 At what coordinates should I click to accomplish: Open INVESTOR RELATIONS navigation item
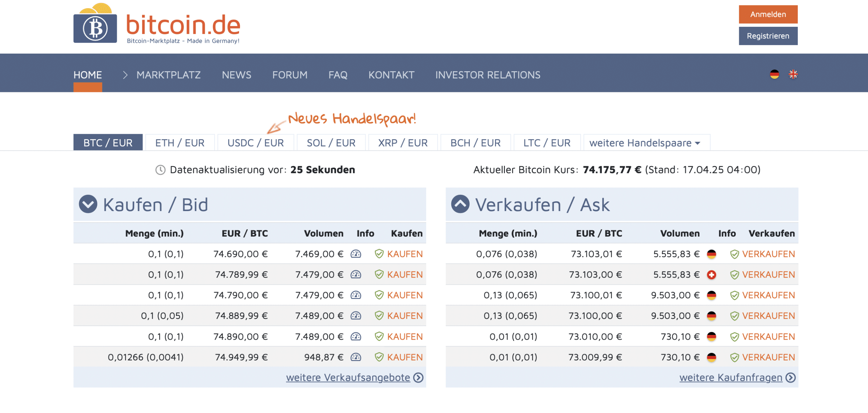488,75
